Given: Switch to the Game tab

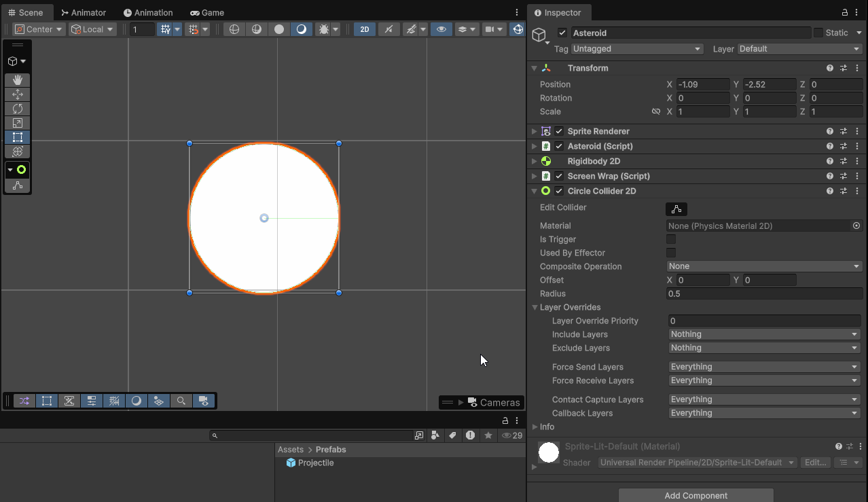Looking at the screenshot, I should pyautogui.click(x=207, y=12).
